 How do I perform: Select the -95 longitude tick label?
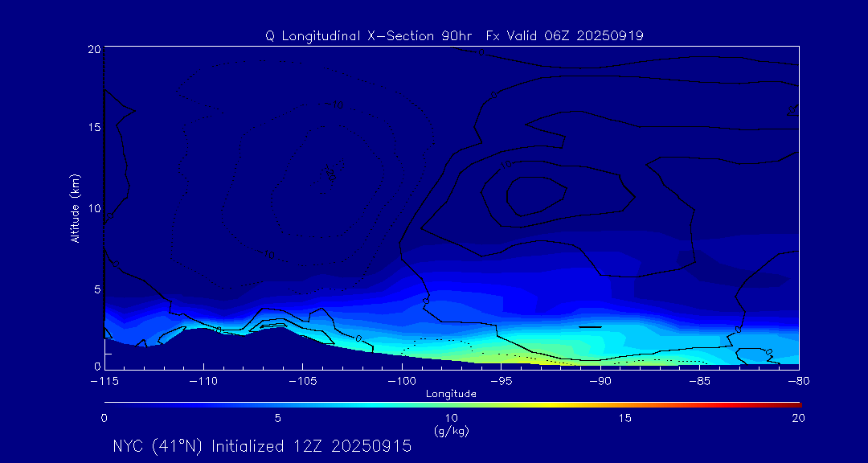coord(501,382)
